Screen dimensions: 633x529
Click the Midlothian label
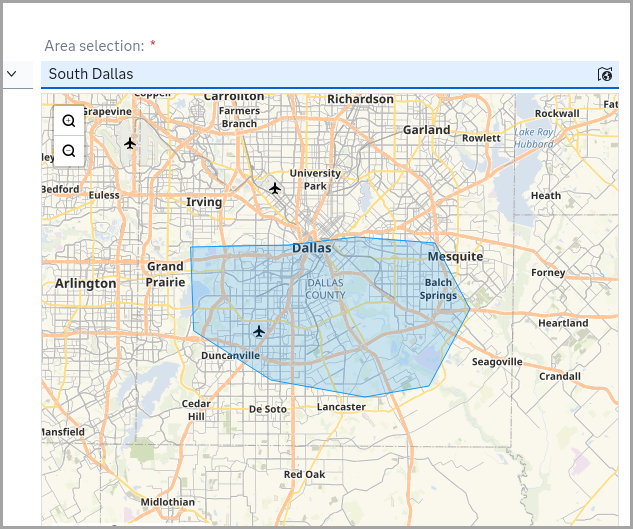[168, 502]
